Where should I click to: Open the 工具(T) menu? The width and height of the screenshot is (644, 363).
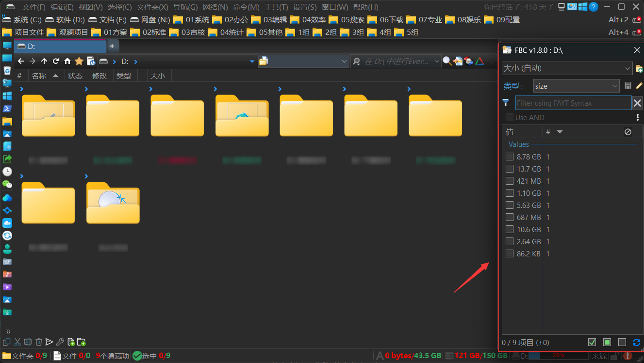[276, 7]
